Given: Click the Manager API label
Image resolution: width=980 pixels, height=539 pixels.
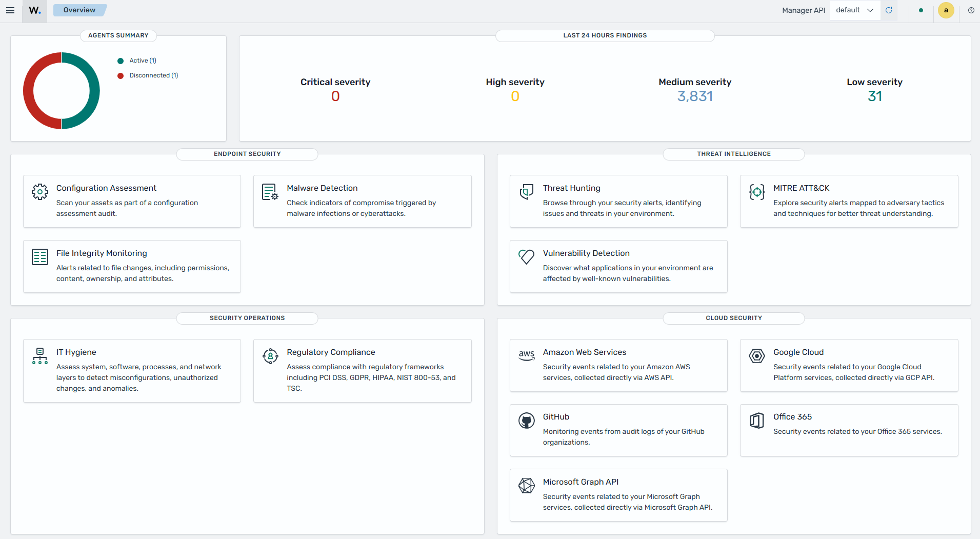Looking at the screenshot, I should click(804, 10).
